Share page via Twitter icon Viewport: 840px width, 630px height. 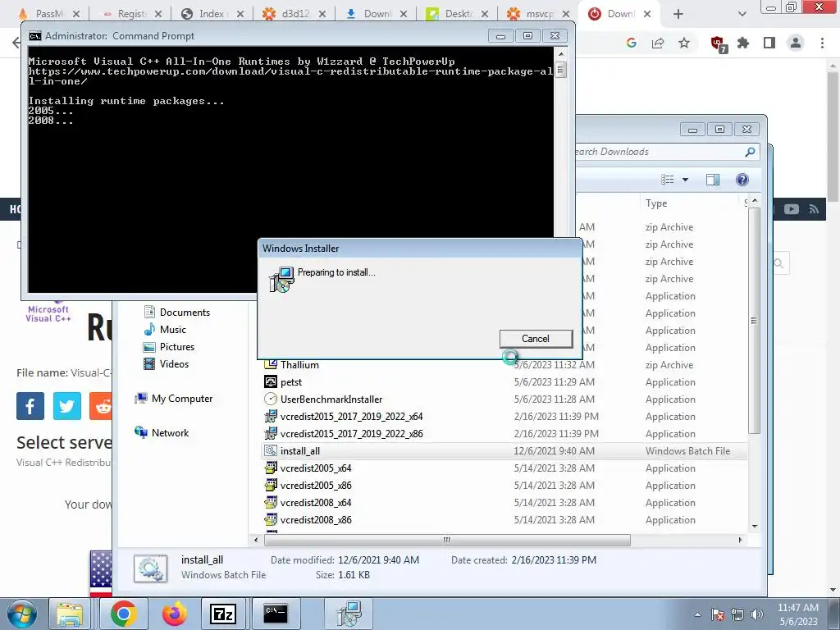[67, 405]
